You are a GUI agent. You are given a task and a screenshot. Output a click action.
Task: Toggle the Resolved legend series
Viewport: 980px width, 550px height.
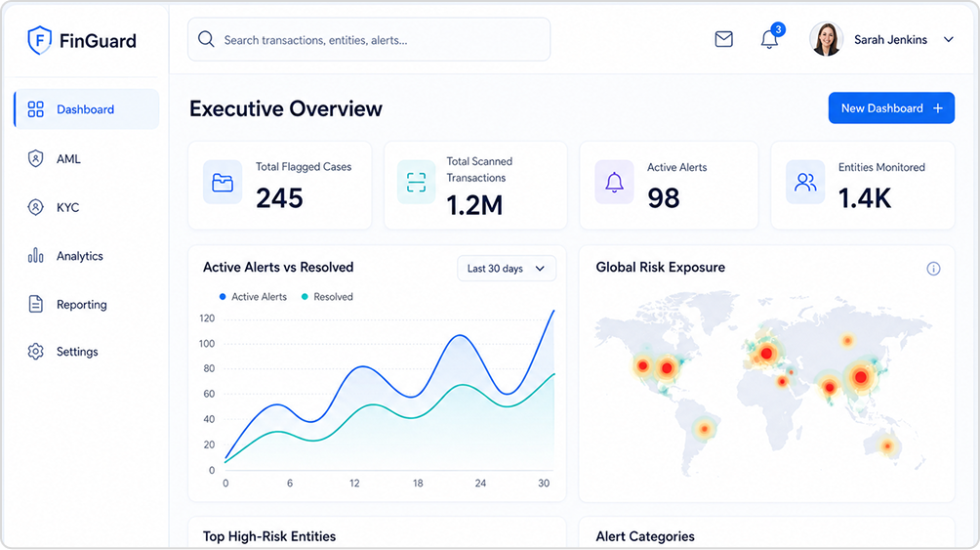pos(327,297)
